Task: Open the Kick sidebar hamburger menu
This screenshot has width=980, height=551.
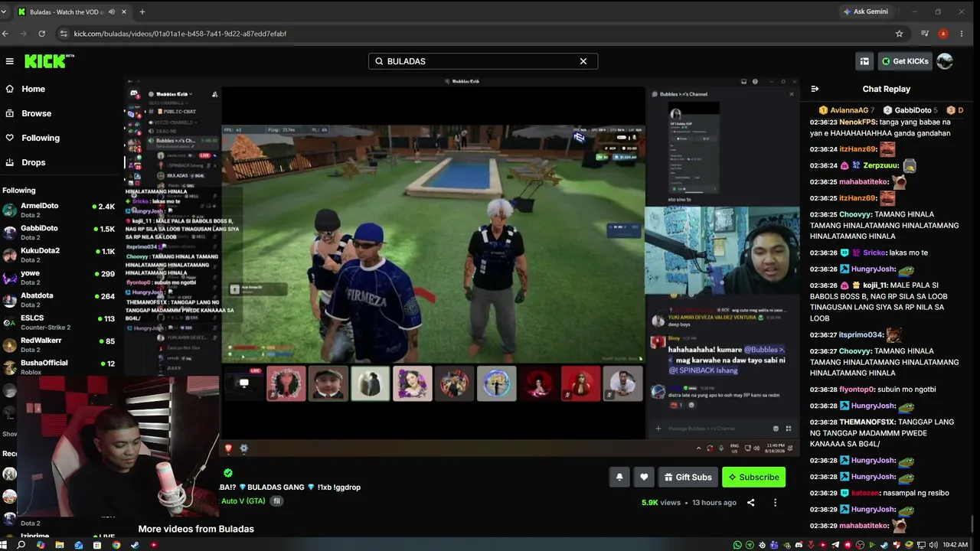Action: 9,61
